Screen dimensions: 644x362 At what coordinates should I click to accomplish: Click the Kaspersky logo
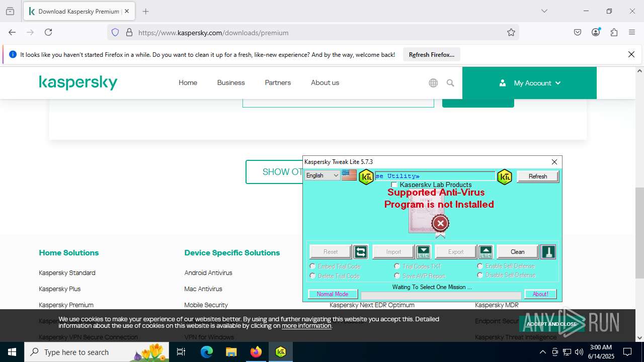(78, 83)
